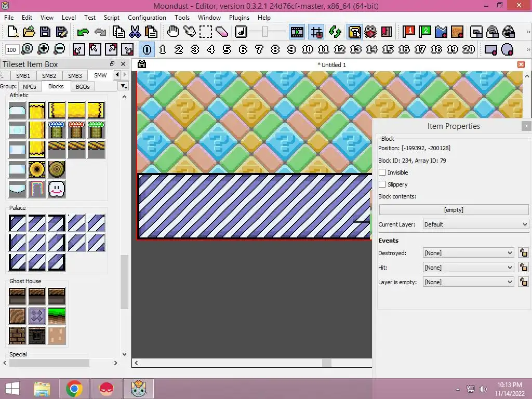Activate the eraser tool

click(x=222, y=32)
